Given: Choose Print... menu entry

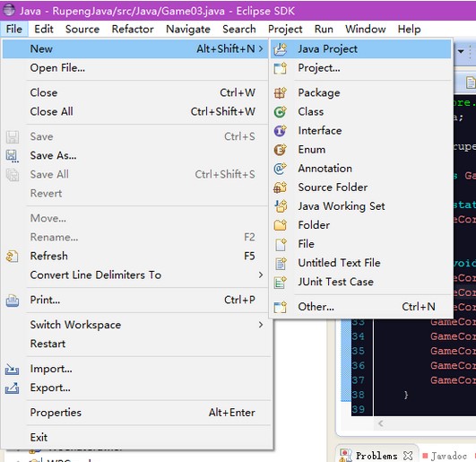Looking at the screenshot, I should coord(135,301).
